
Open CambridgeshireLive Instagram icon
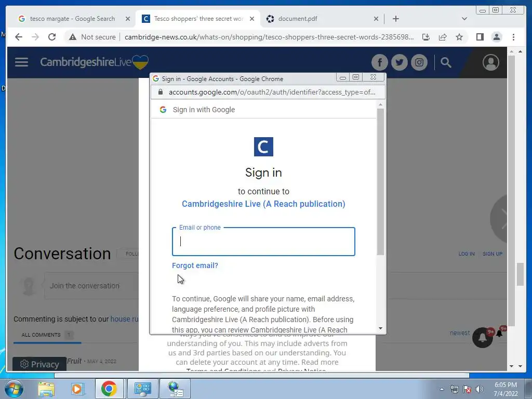pos(419,62)
